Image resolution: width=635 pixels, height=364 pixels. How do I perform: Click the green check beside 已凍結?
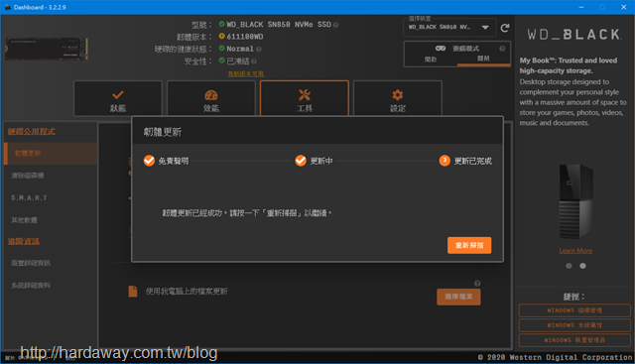tap(221, 61)
